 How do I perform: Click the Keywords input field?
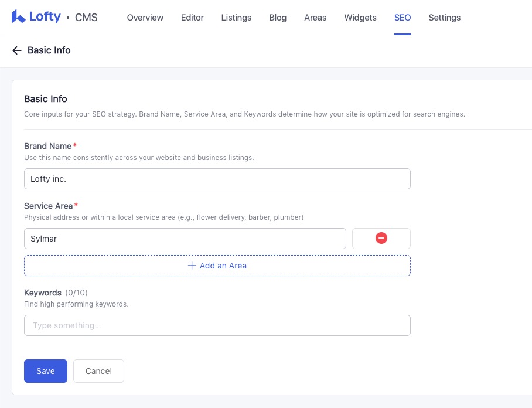click(217, 325)
